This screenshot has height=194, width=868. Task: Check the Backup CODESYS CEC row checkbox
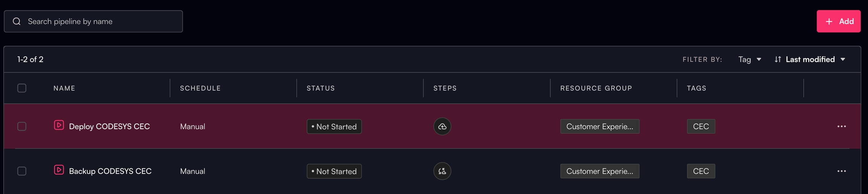coord(22,171)
